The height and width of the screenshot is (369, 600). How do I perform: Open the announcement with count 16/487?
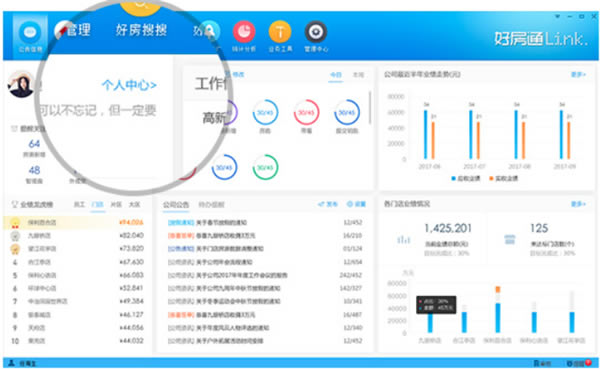point(265,315)
